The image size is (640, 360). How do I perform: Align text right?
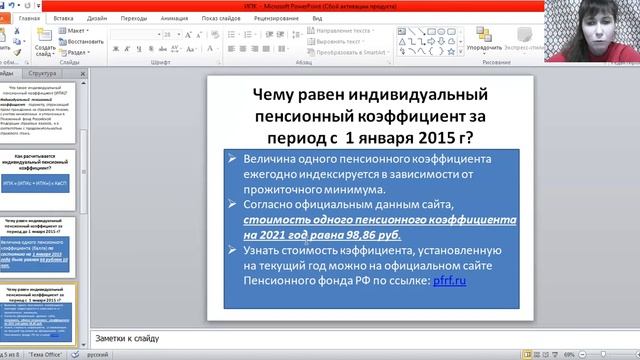coord(255,49)
